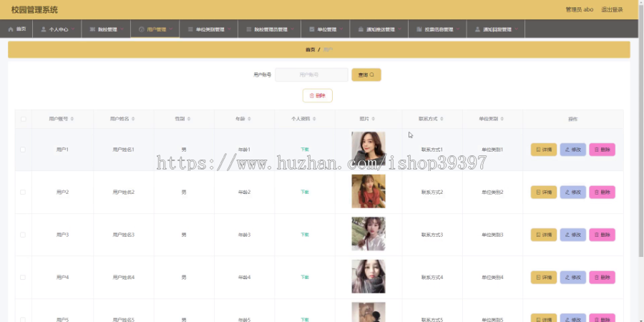Viewport: 644px width, 322px height.
Task: Check the checkbox for row 用户2
Action: (x=23, y=192)
